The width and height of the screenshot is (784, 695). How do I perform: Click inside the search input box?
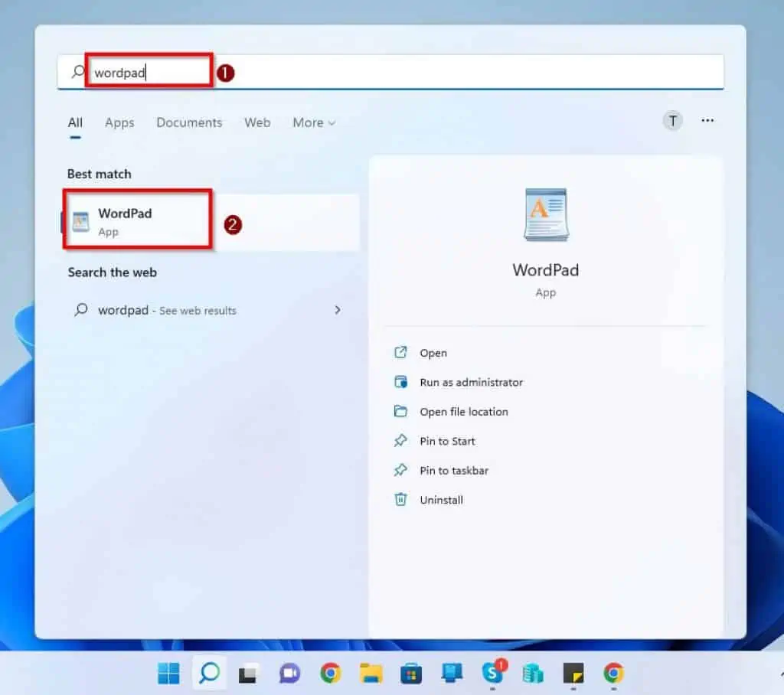(149, 71)
